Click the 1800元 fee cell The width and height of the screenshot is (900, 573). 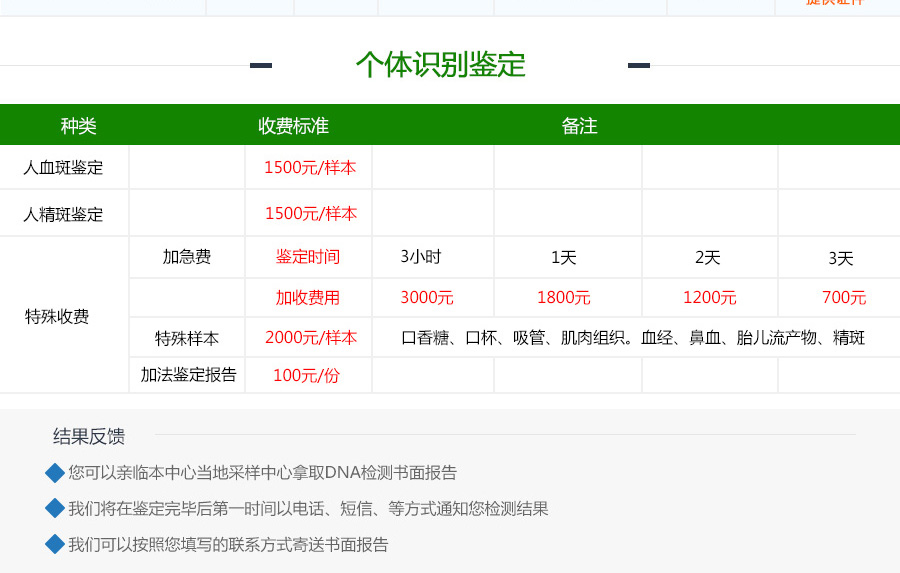(564, 297)
